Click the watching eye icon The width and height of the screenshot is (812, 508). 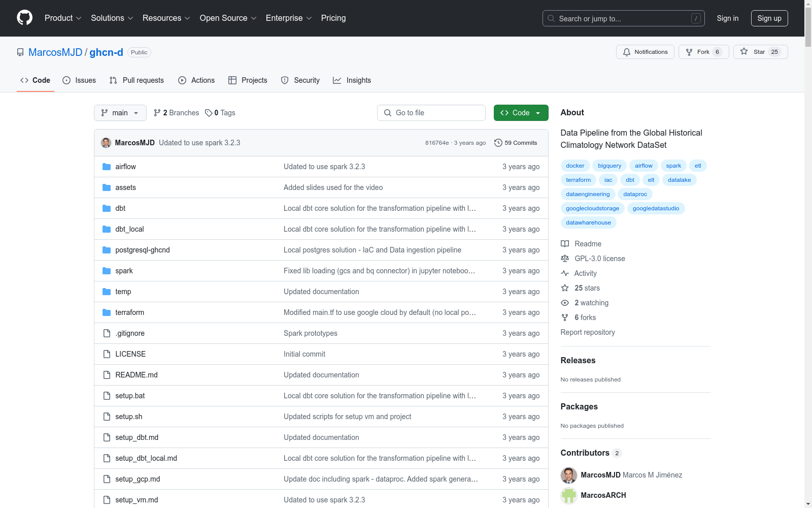tap(565, 303)
